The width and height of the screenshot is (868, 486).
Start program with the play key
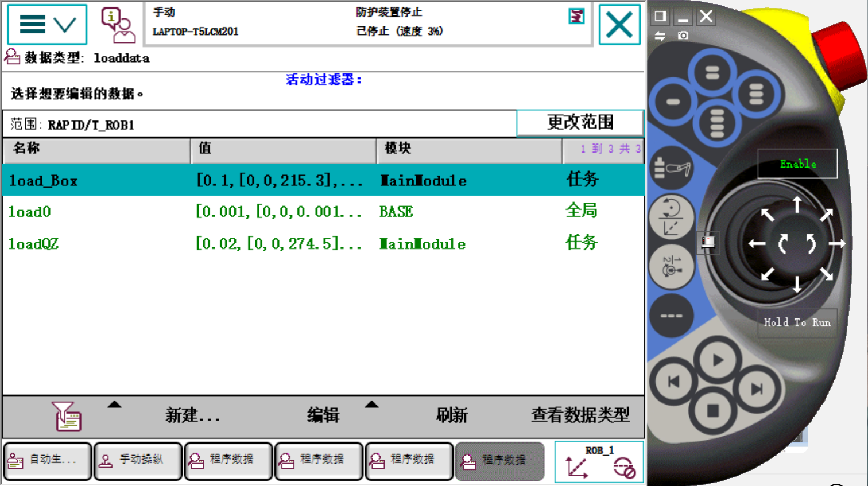tap(717, 360)
